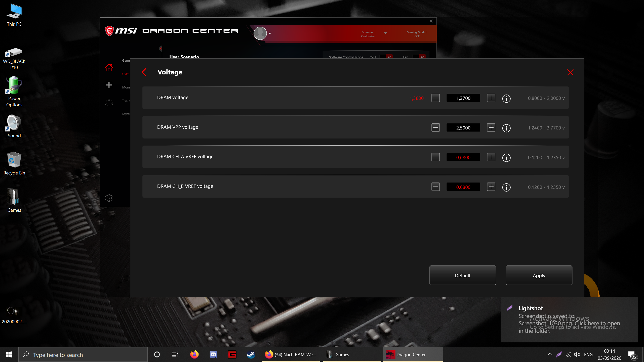This screenshot has width=644, height=362.
Task: Show info for DRAM VPP voltage
Action: coord(506,128)
